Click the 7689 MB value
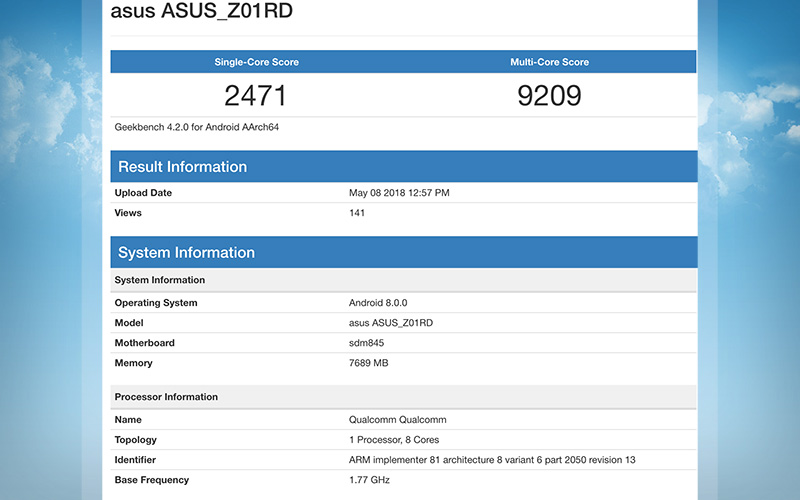Viewport: 800px width, 500px height. click(x=368, y=363)
